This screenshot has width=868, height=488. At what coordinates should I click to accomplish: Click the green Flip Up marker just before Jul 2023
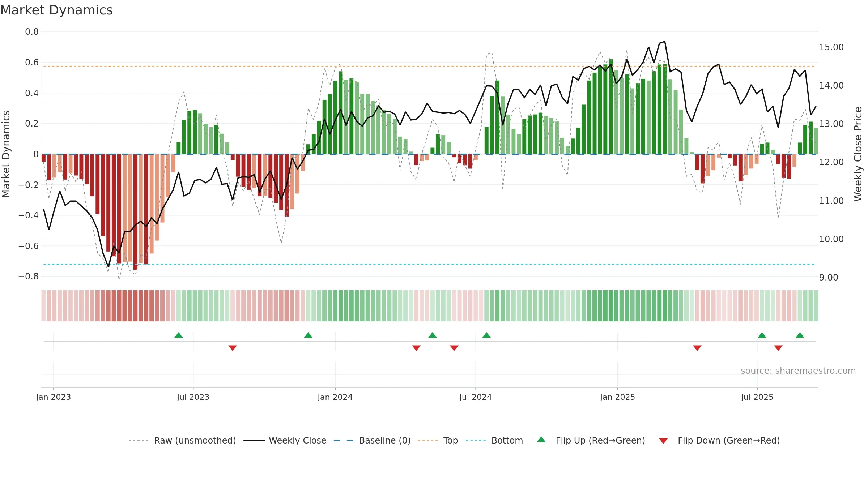click(x=179, y=335)
